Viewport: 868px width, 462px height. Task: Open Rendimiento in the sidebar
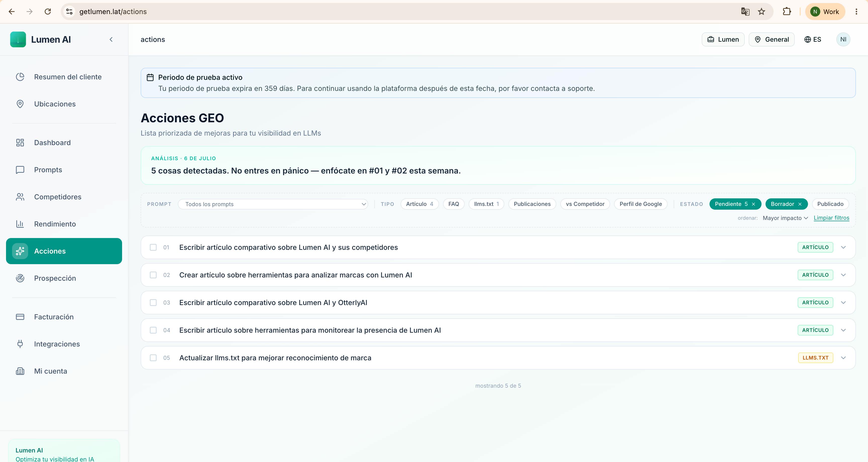click(x=64, y=224)
